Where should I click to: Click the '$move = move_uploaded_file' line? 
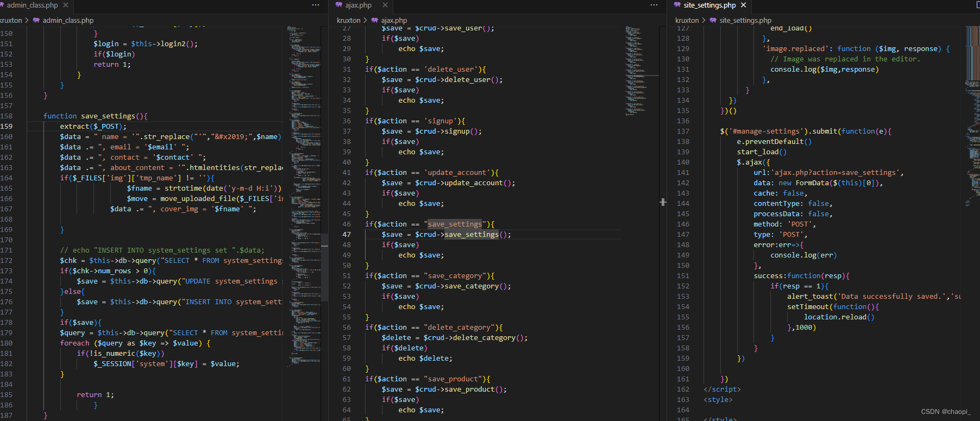pyautogui.click(x=205, y=199)
